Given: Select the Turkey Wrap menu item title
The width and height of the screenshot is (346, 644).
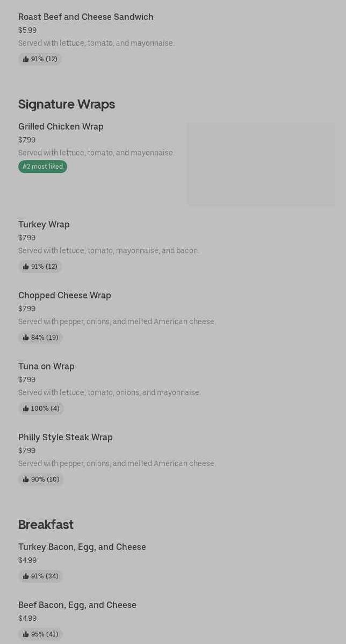Looking at the screenshot, I should (x=44, y=225).
